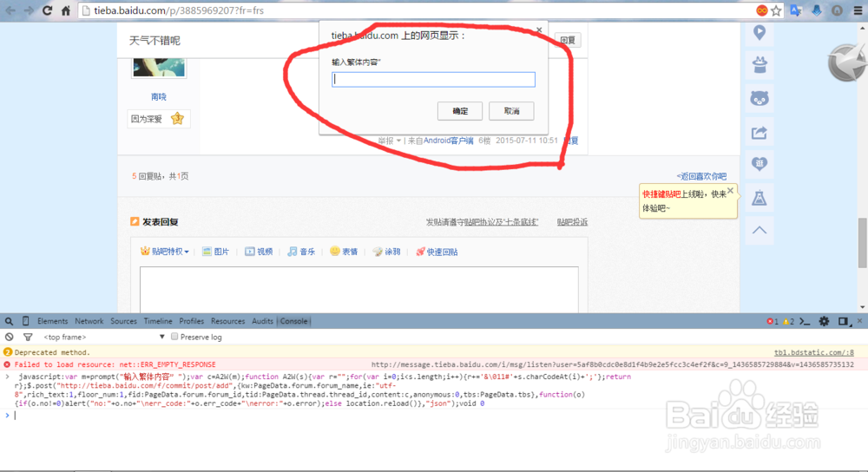Click the share icon in right sidebar

(x=759, y=132)
